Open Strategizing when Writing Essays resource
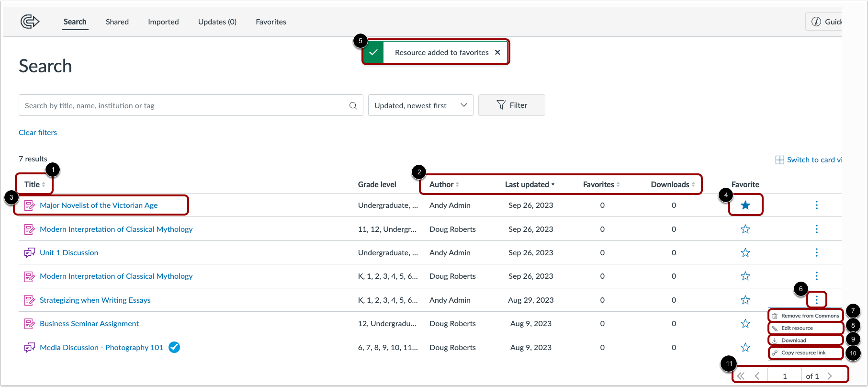Image resolution: width=868 pixels, height=387 pixels. (95, 300)
